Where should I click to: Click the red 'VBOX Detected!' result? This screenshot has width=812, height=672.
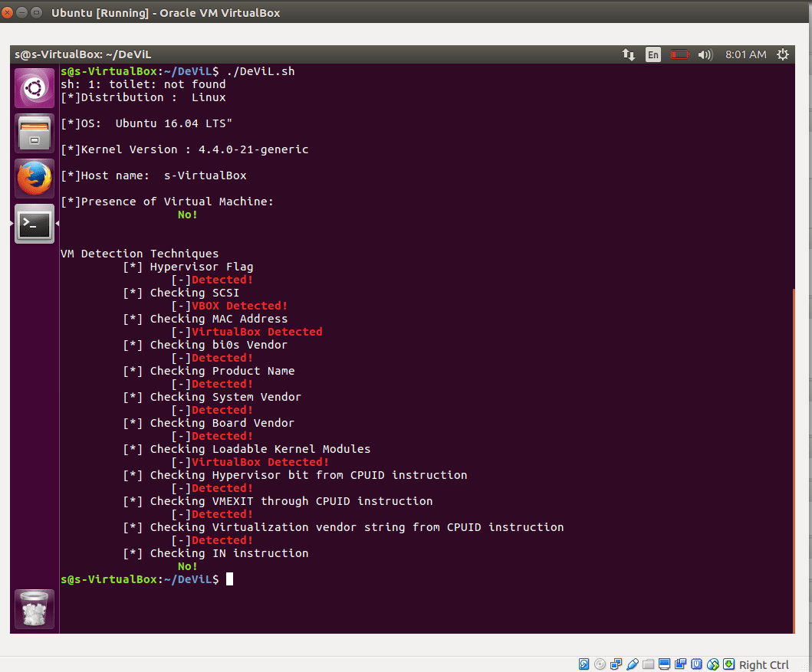coord(239,306)
